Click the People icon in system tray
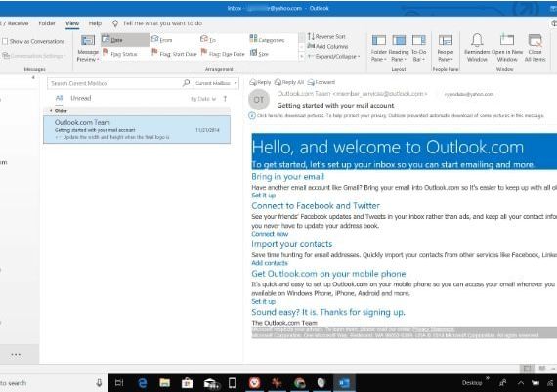 coord(503,383)
